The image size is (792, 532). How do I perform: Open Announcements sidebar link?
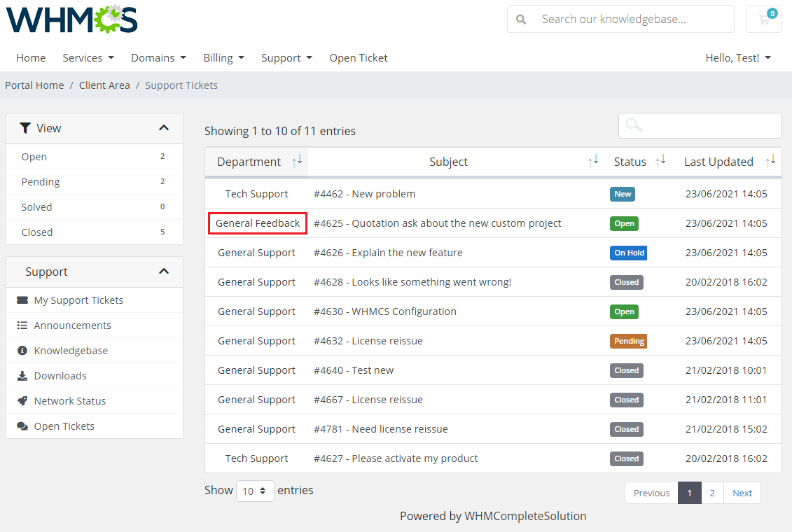pyautogui.click(x=72, y=325)
